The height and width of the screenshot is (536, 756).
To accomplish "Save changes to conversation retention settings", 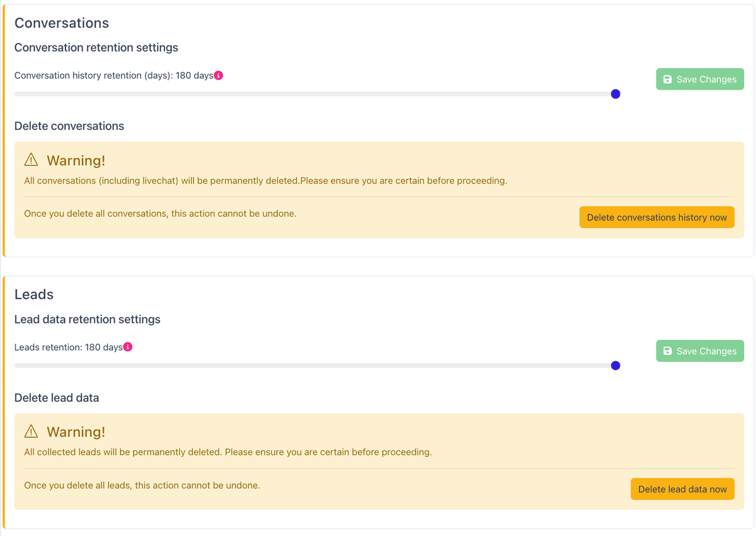I will pos(700,79).
